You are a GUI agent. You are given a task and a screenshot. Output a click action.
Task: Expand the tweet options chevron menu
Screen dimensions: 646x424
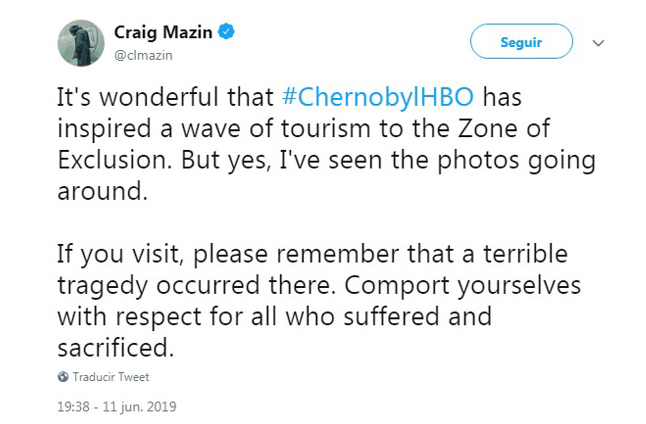point(598,44)
